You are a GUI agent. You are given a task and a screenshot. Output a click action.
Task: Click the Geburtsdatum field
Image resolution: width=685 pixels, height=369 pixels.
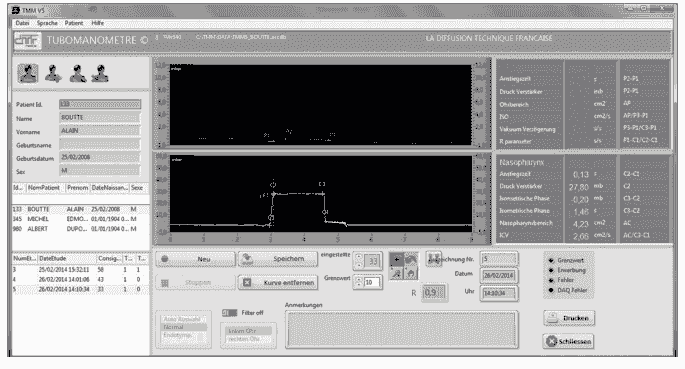click(x=100, y=157)
